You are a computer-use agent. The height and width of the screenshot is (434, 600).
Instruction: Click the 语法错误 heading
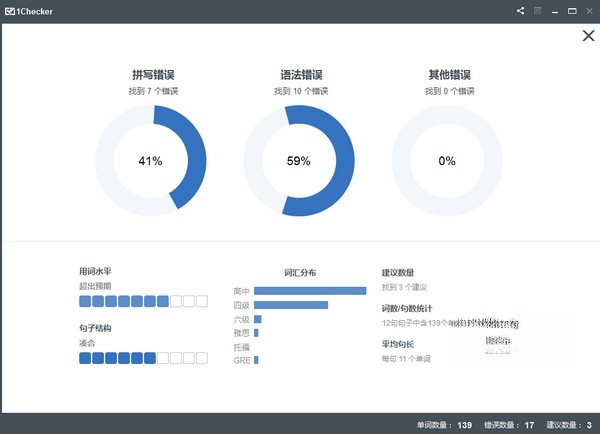click(x=302, y=75)
